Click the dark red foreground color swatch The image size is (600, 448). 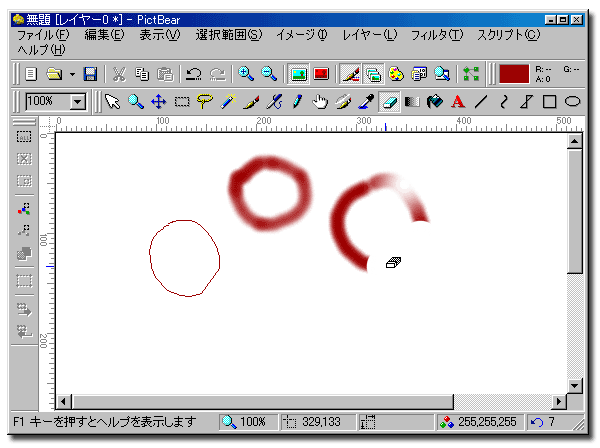[x=514, y=73]
